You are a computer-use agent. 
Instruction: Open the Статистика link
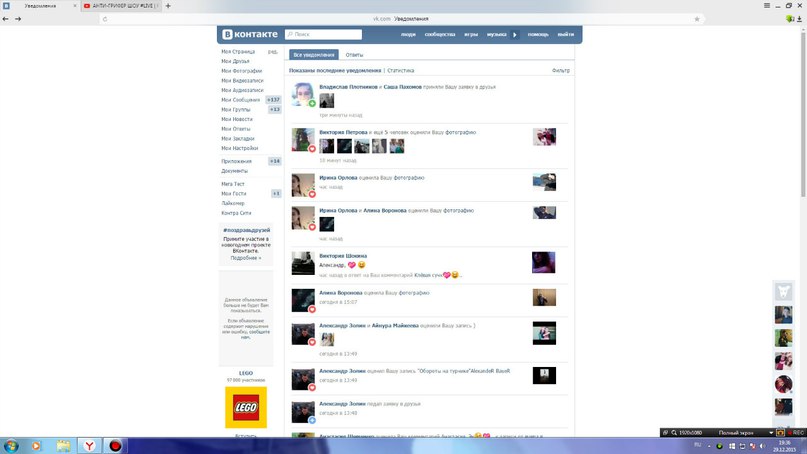click(x=400, y=71)
